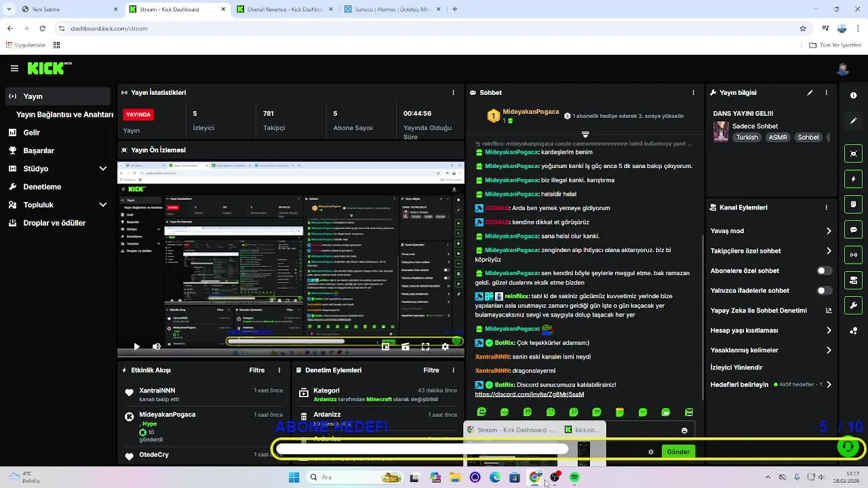This screenshot has width=868, height=488.
Task: Open Yasaklanmış kelimeler settings
Action: 771,350
